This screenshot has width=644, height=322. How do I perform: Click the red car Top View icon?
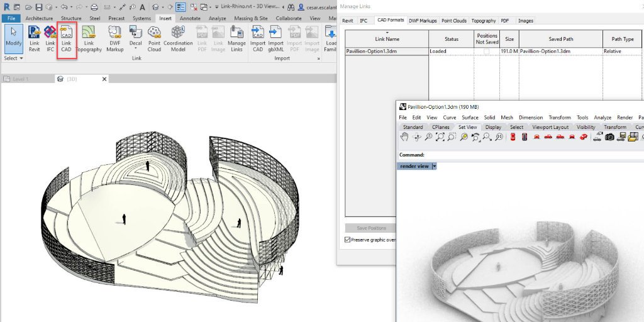(513, 137)
